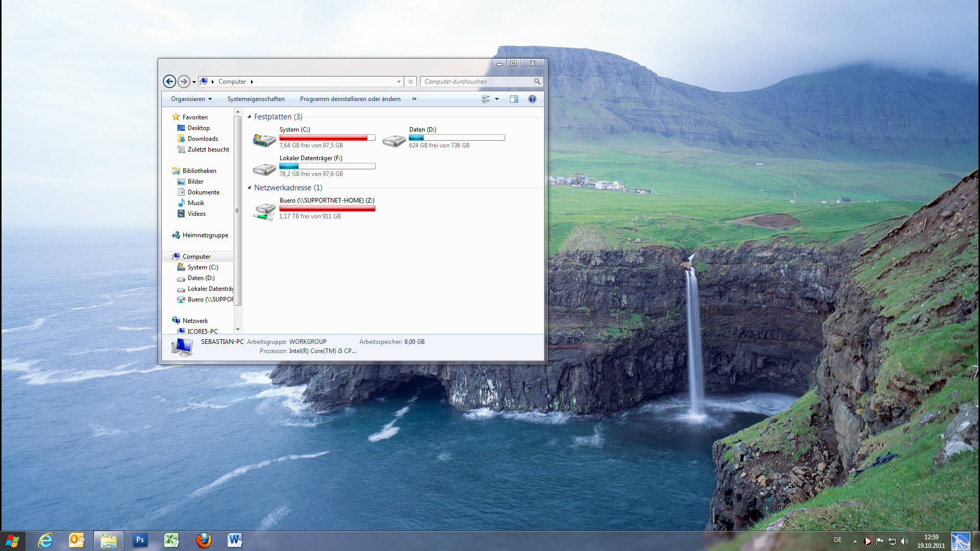Click the Back navigation arrow
The width and height of the screenshot is (980, 551).
[169, 82]
